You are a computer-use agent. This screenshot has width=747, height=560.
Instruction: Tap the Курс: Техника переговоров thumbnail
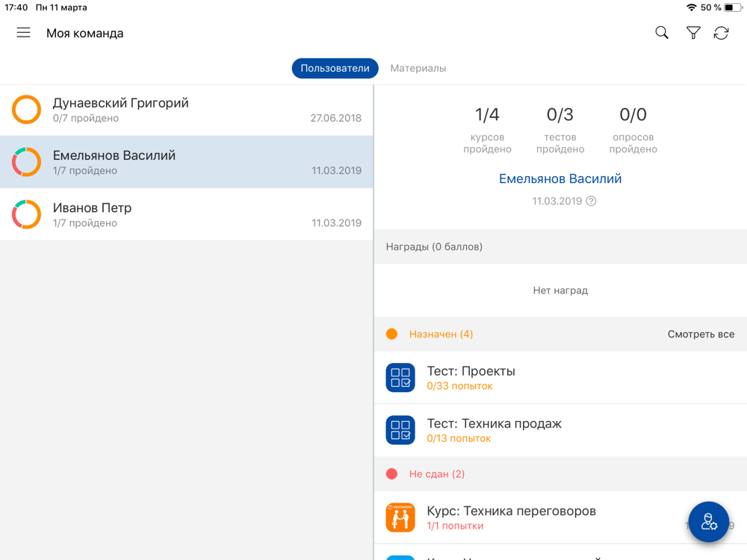point(400,517)
